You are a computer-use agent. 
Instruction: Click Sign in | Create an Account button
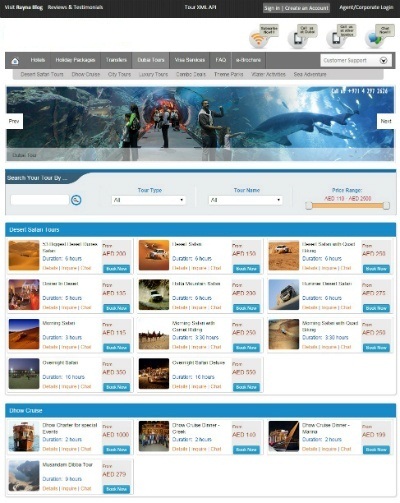coord(296,8)
